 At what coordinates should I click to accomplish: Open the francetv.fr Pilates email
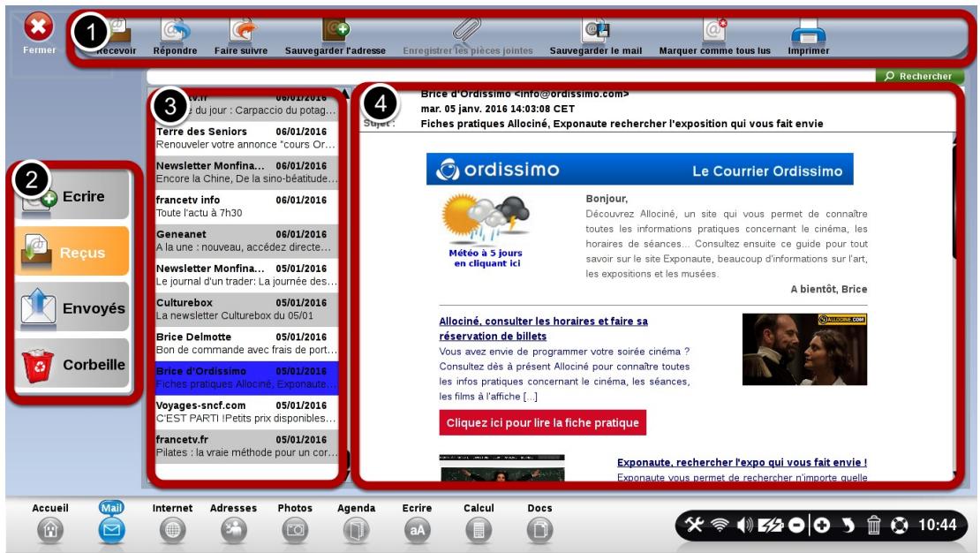247,446
